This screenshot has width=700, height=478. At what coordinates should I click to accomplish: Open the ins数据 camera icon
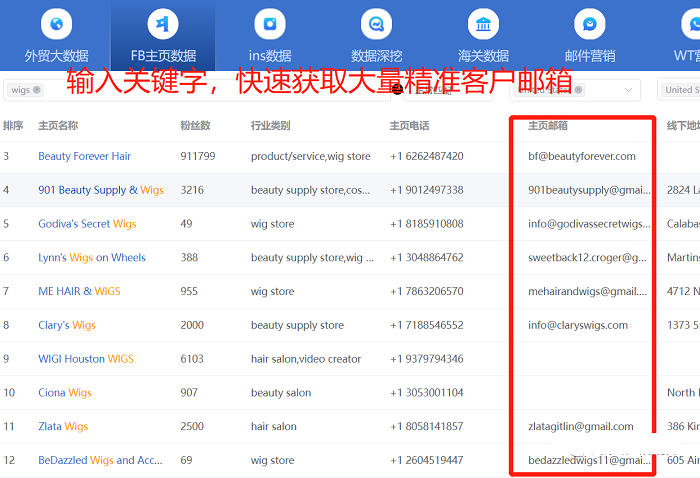click(x=270, y=24)
